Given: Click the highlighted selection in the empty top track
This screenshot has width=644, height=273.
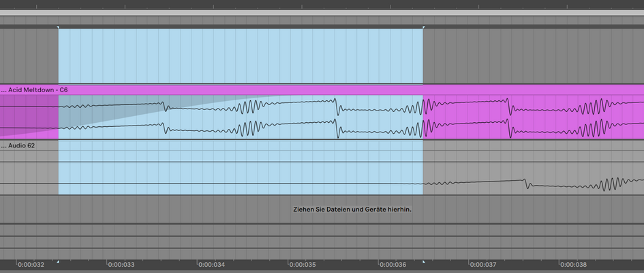Looking at the screenshot, I should coord(241,56).
